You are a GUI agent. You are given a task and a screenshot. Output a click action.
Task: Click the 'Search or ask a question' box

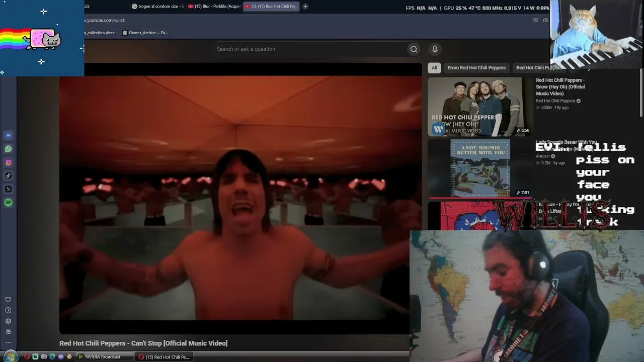click(309, 49)
